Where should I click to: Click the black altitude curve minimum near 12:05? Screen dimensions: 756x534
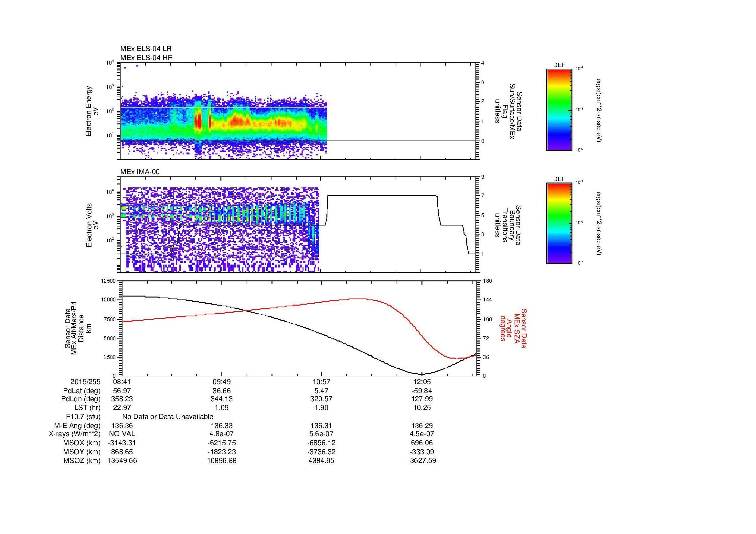[422, 373]
